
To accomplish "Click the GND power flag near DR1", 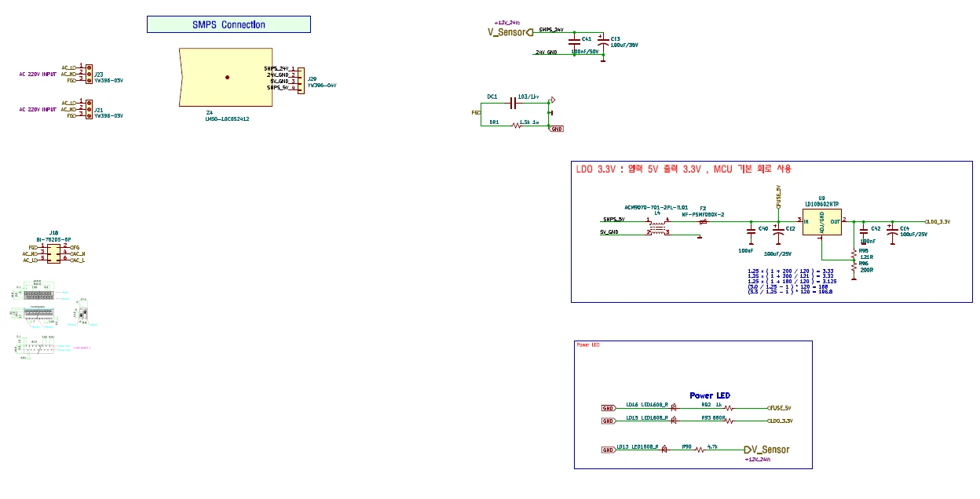I will [557, 129].
